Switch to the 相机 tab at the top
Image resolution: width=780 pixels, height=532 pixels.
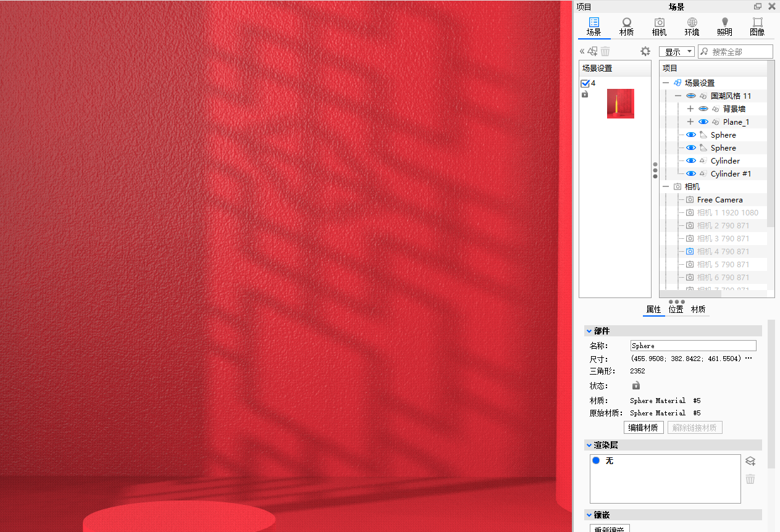660,27
